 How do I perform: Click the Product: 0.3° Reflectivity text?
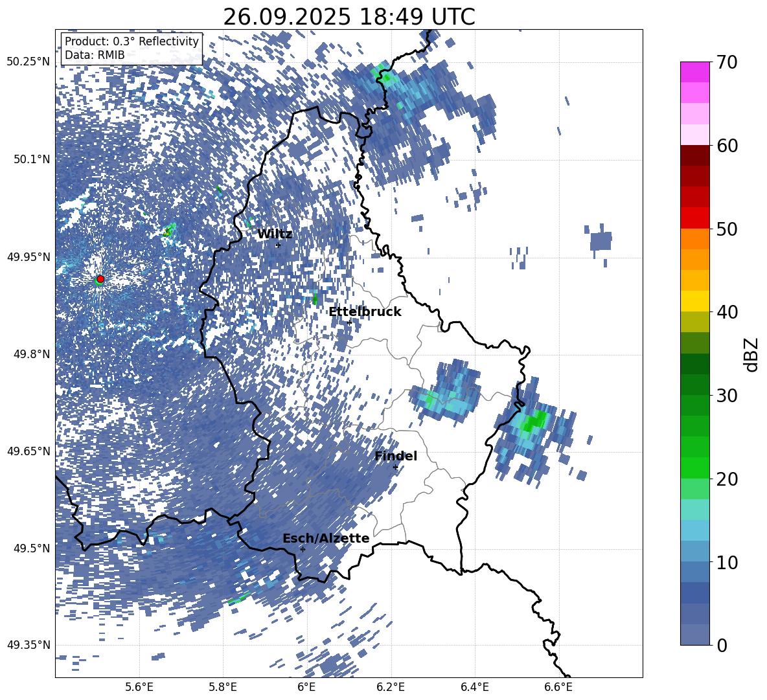pos(132,41)
